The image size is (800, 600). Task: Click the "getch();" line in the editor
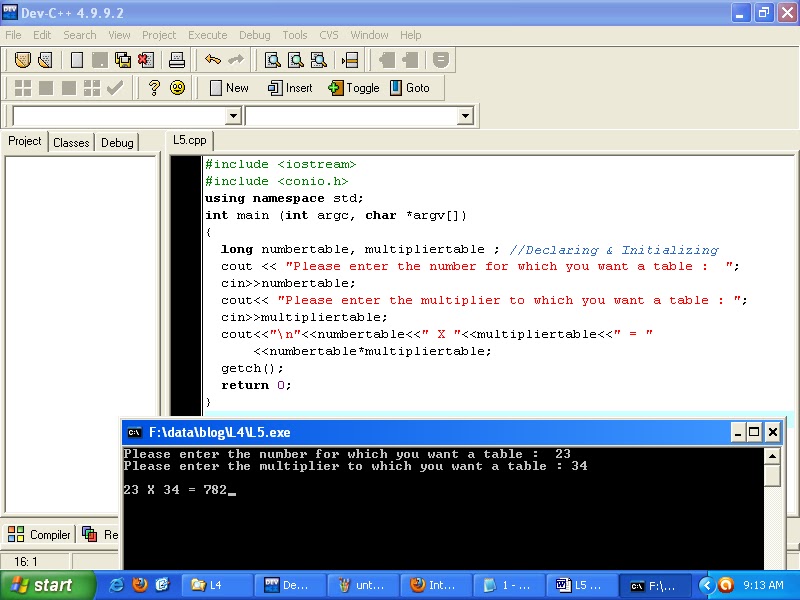tap(252, 368)
